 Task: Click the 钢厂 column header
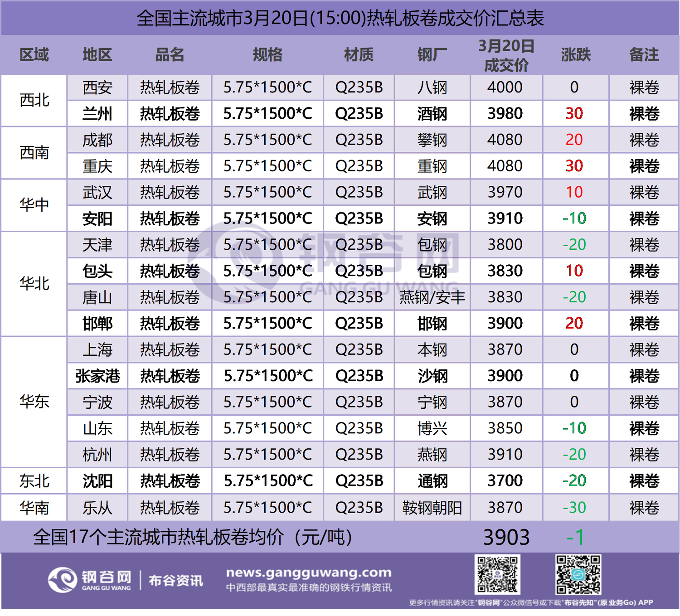(432, 55)
